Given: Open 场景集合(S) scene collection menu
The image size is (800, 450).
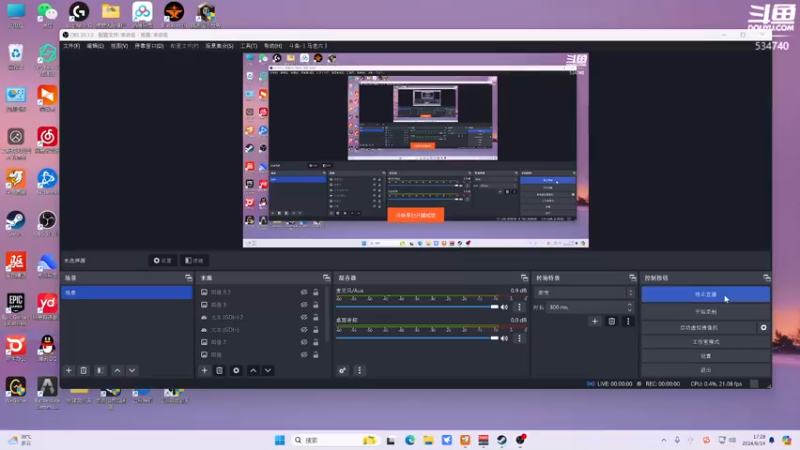Looking at the screenshot, I should (219, 46).
